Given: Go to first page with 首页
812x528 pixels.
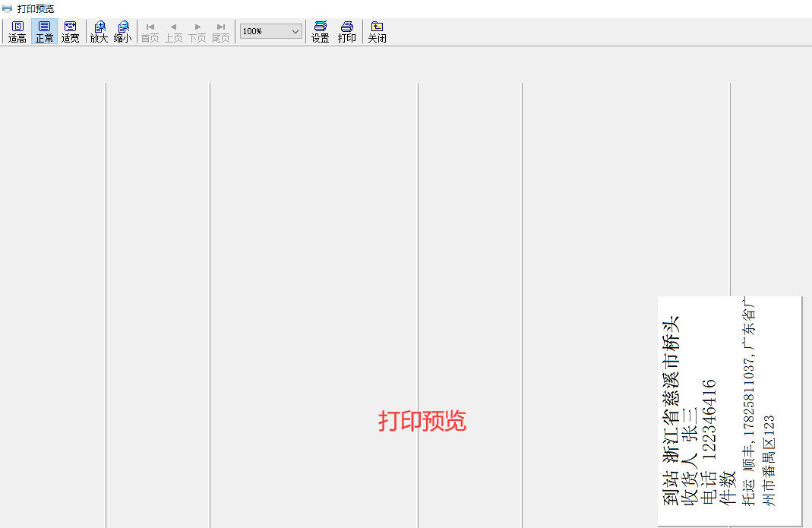Looking at the screenshot, I should pos(150,32).
